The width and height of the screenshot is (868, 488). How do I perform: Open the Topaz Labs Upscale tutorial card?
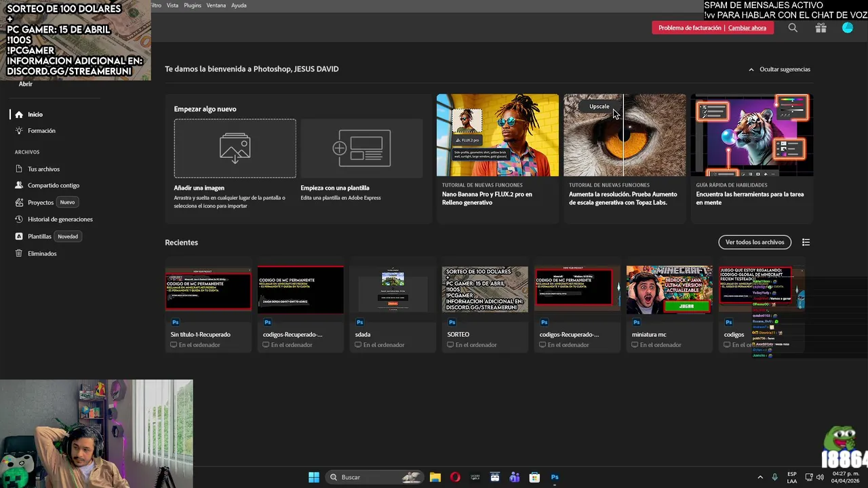625,159
